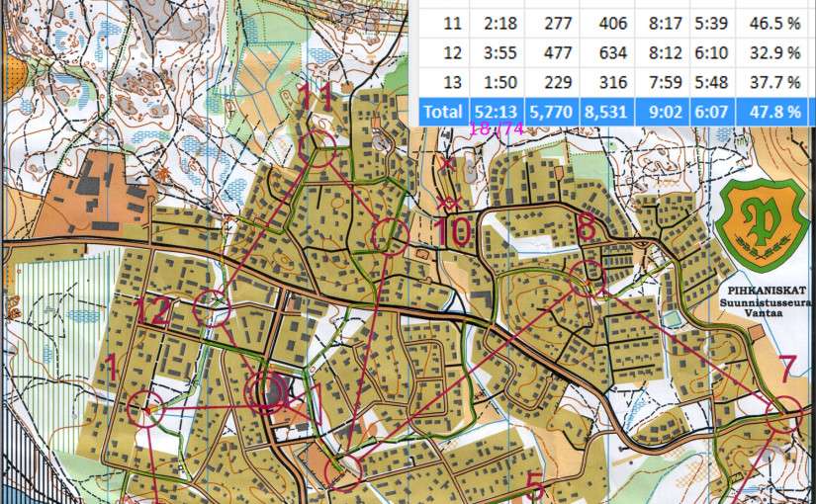Select the 7:59 pace cell
This screenshot has width=816, height=504.
(662, 82)
